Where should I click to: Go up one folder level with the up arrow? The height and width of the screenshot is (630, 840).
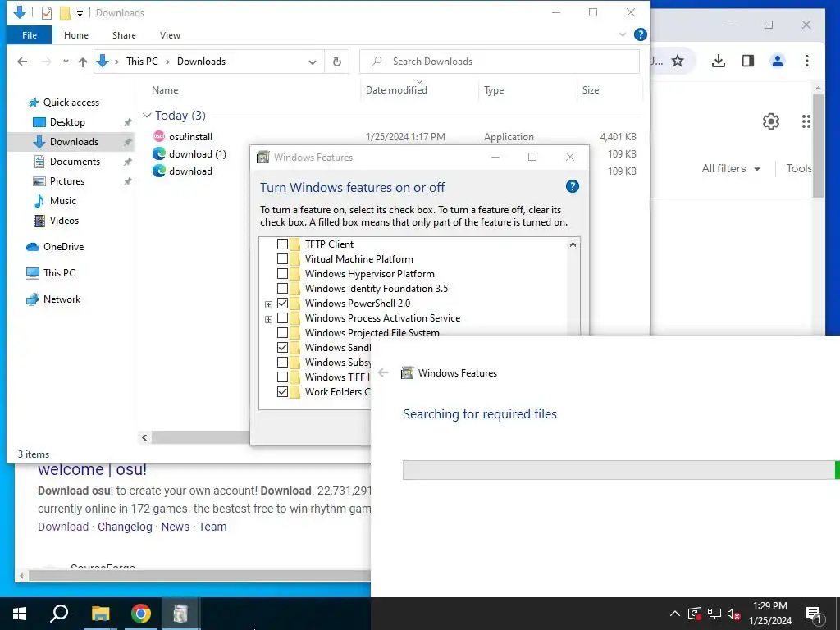coord(83,62)
